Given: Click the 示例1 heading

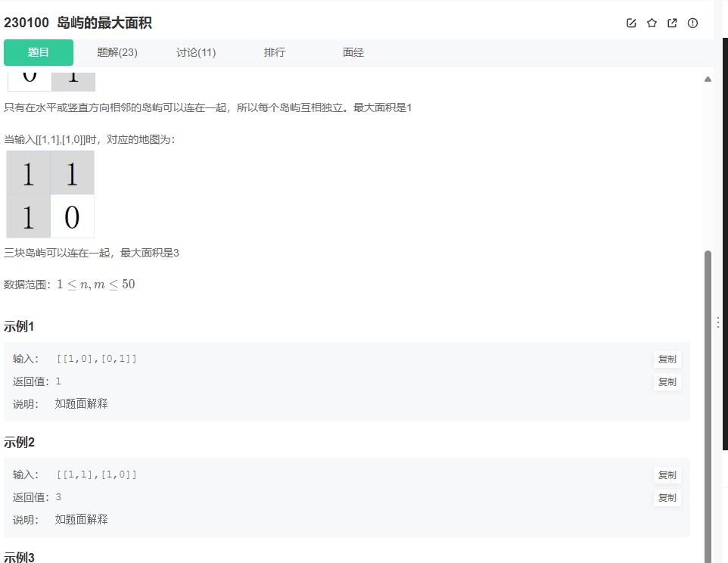Looking at the screenshot, I should (x=19, y=327).
